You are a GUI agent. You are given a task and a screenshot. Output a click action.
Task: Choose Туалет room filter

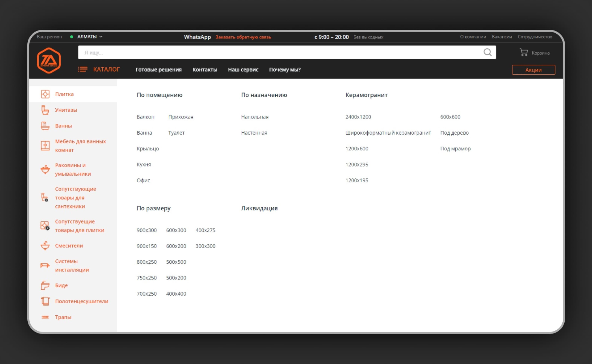(x=176, y=133)
